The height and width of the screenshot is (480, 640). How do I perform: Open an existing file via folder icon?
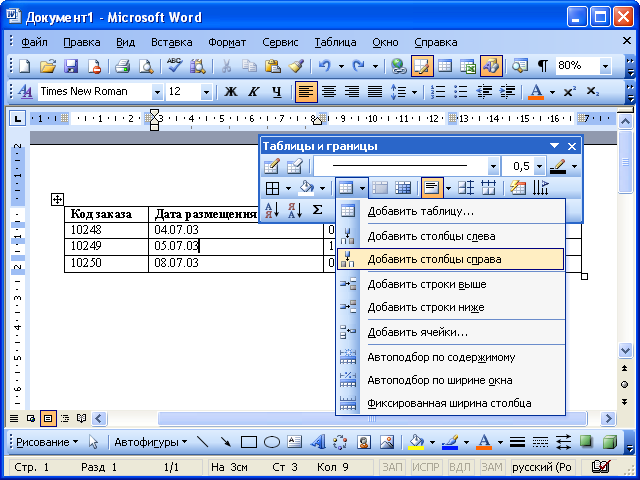[x=48, y=66]
